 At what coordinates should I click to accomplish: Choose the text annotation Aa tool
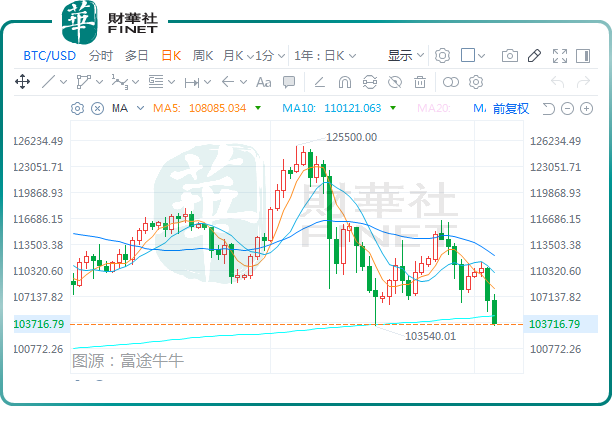pyautogui.click(x=264, y=82)
